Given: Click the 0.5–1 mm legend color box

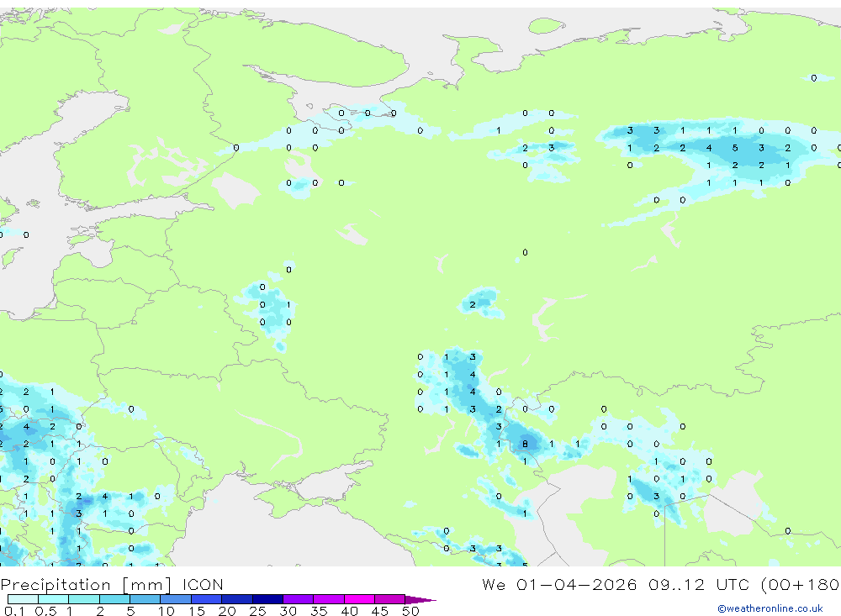Looking at the screenshot, I should (x=54, y=599).
